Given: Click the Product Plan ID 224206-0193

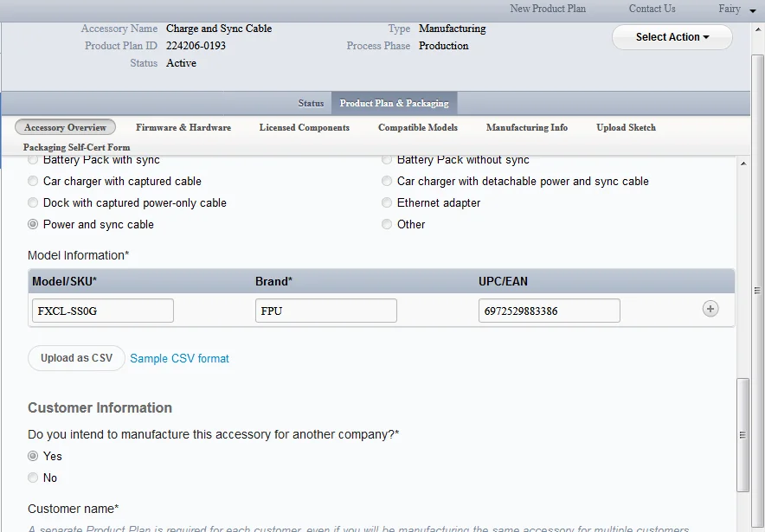Looking at the screenshot, I should (196, 46).
